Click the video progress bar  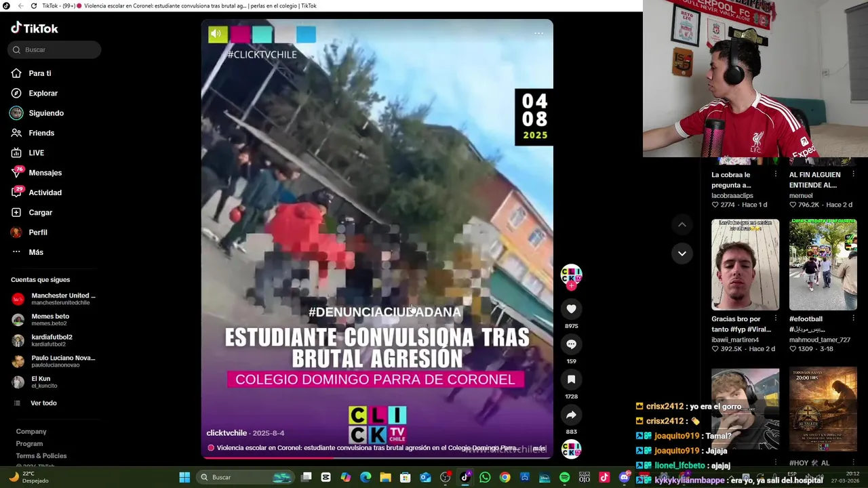[377, 458]
